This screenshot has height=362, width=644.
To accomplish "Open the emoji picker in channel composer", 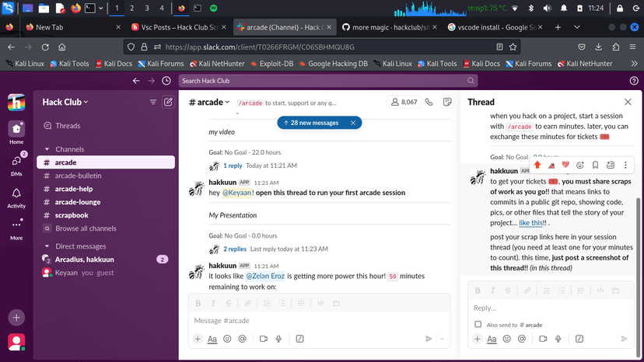I will point(227,339).
